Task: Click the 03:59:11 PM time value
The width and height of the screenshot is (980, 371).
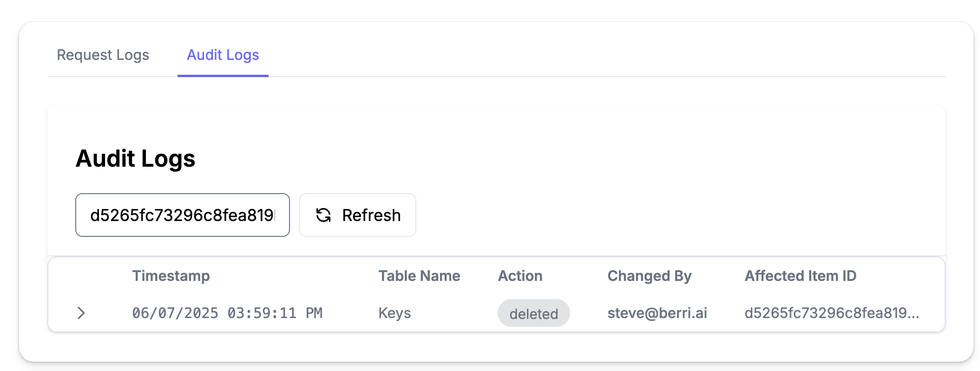Action: 275,313
